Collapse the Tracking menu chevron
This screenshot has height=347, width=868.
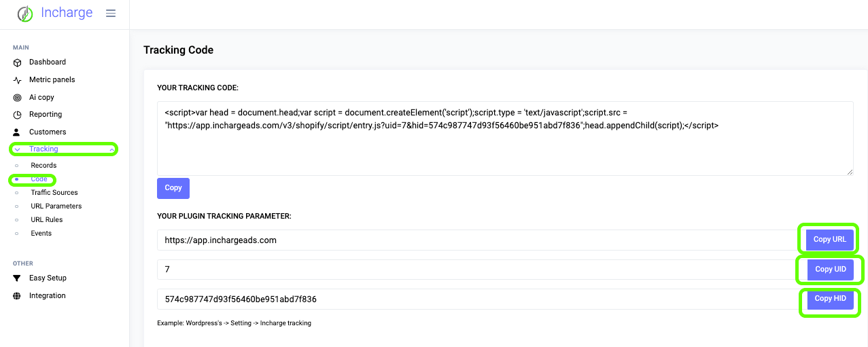pyautogui.click(x=111, y=149)
